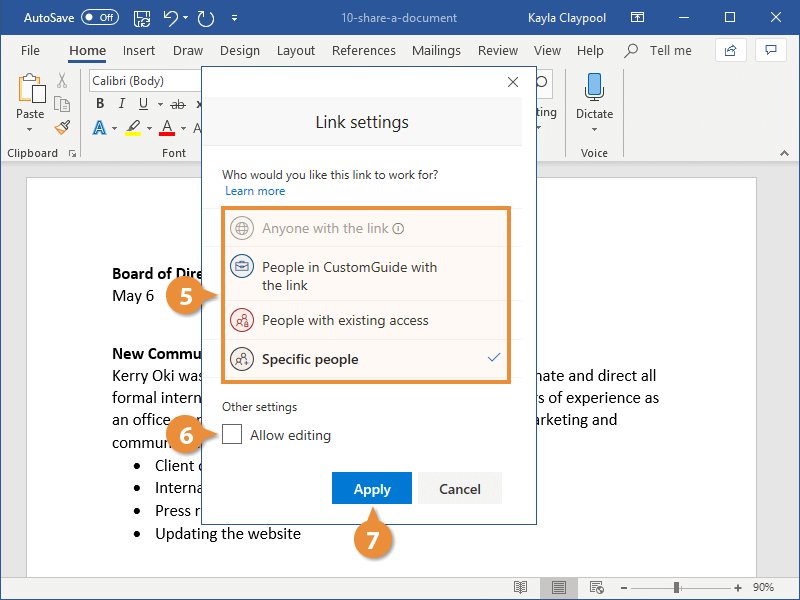Click the Dictate microphone icon
Image resolution: width=800 pixels, height=600 pixels.
click(594, 87)
